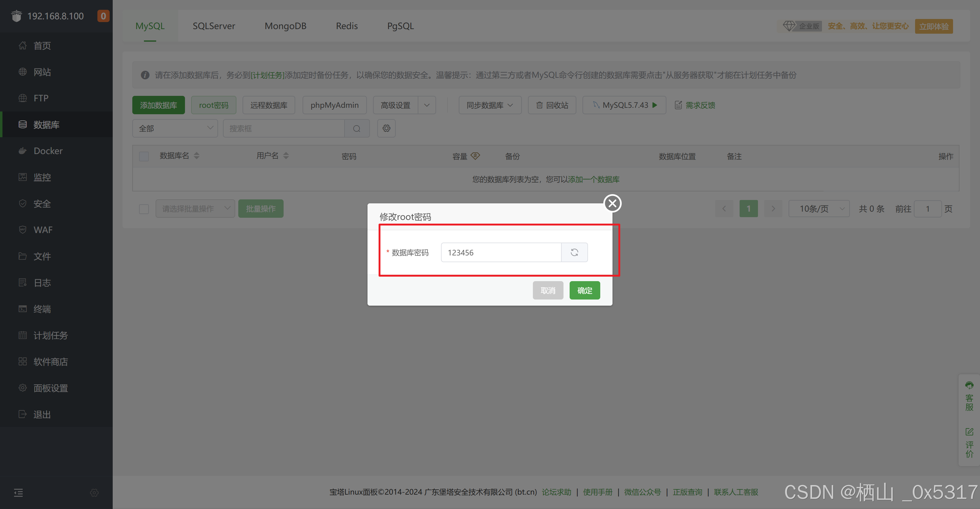The width and height of the screenshot is (980, 509).
Task: Toggle the checkbox beside batch operation
Action: 144,209
